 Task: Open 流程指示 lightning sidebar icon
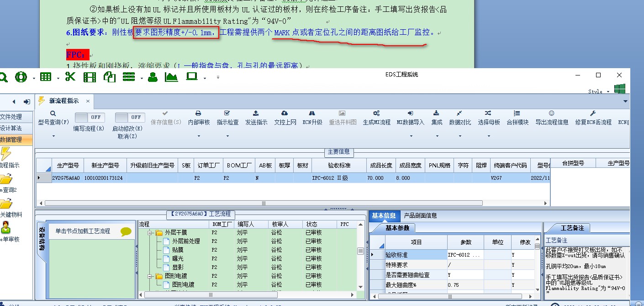[6, 154]
